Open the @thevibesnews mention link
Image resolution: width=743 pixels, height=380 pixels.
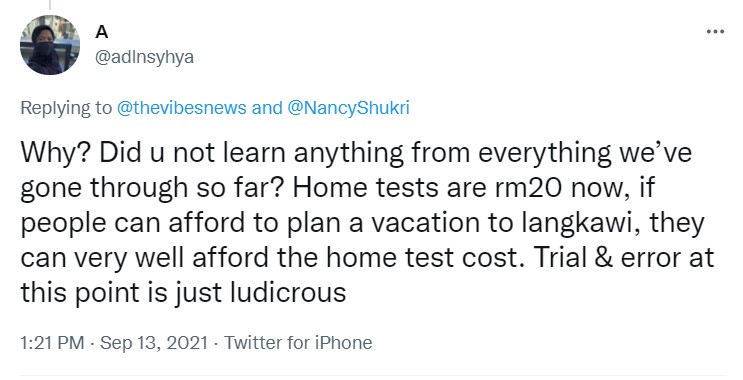(x=181, y=108)
